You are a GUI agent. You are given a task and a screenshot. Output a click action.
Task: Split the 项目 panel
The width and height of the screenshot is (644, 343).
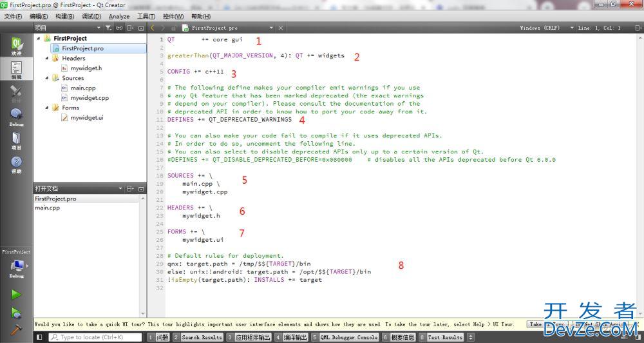[x=130, y=28]
